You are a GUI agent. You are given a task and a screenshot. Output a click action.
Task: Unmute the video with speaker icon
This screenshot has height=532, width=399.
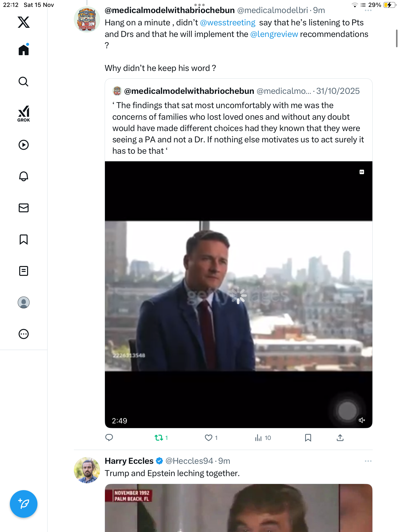362,420
